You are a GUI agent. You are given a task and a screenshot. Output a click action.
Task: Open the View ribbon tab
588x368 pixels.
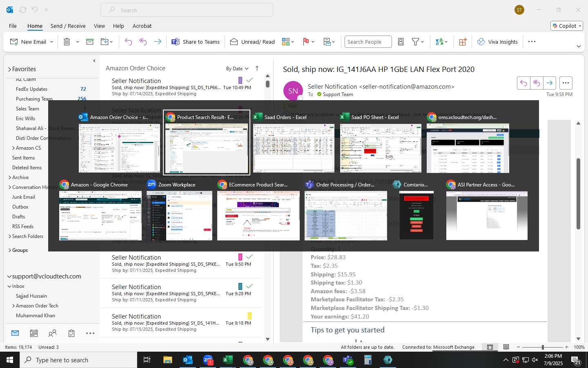click(x=99, y=26)
